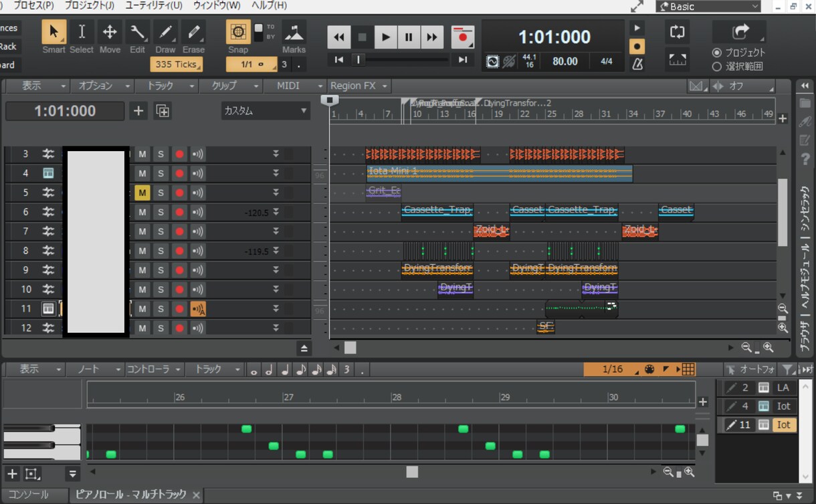816x504 pixels.
Task: Select the Erase tool
Action: 193,32
